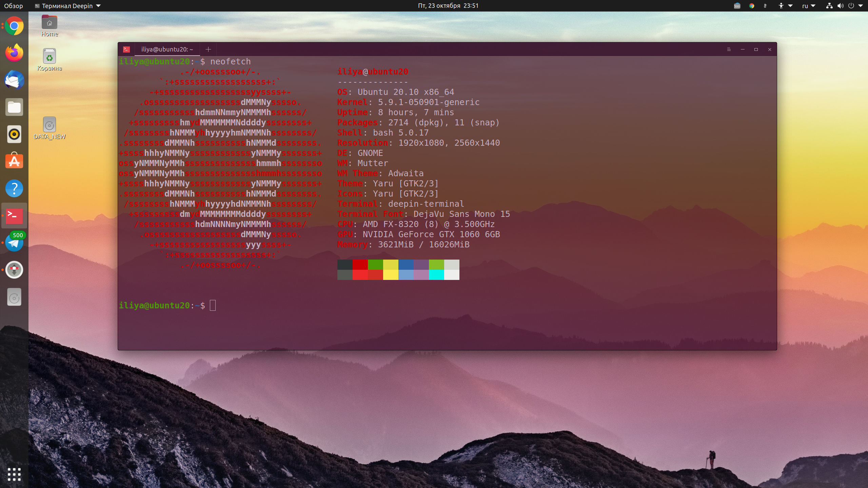Click the 'NVIDIA GeForce GTX 1060 6GB' text
Viewport: 868px width, 488px height.
[x=431, y=235]
